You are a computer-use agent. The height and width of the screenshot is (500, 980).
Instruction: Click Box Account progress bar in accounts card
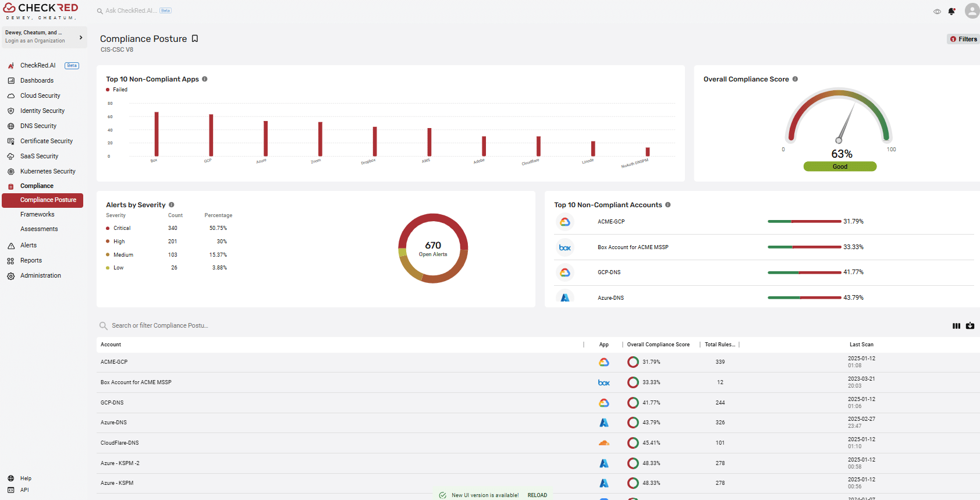(x=804, y=247)
